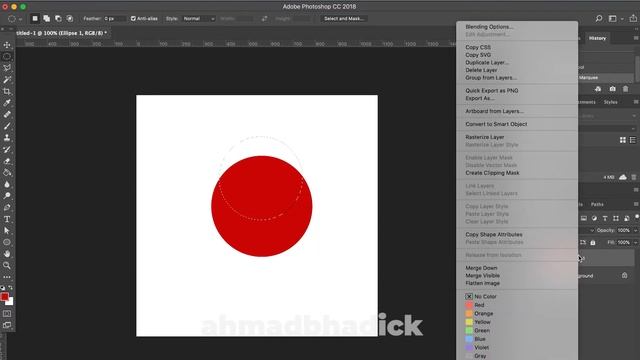This screenshot has height=360, width=640.
Task: Select the Pen tool
Action: point(7,207)
